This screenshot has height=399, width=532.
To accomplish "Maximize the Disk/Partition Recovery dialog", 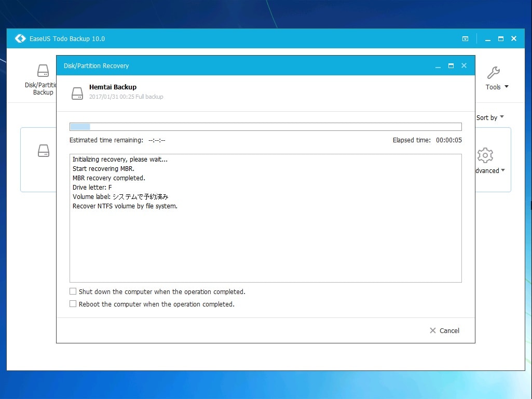I will pyautogui.click(x=451, y=65).
